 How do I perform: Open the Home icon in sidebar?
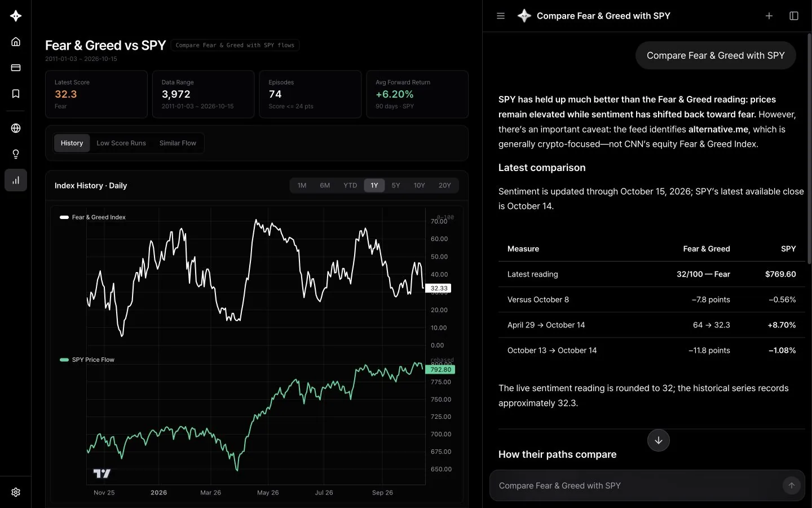(x=16, y=42)
